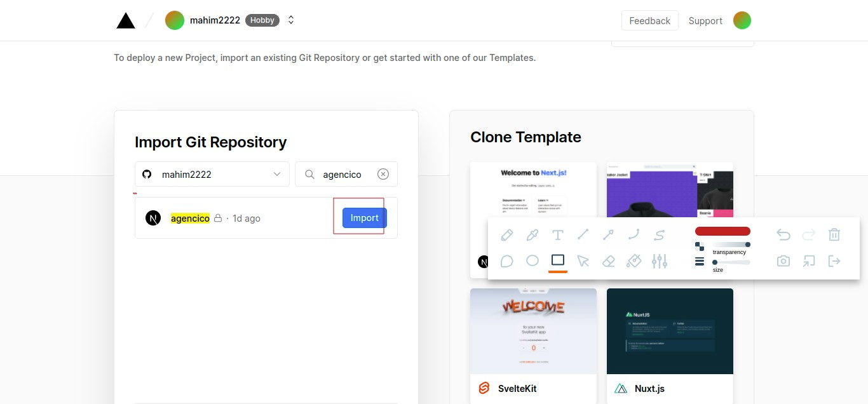The height and width of the screenshot is (404, 868).
Task: Select the eyedropper color picker tool
Action: 532,235
